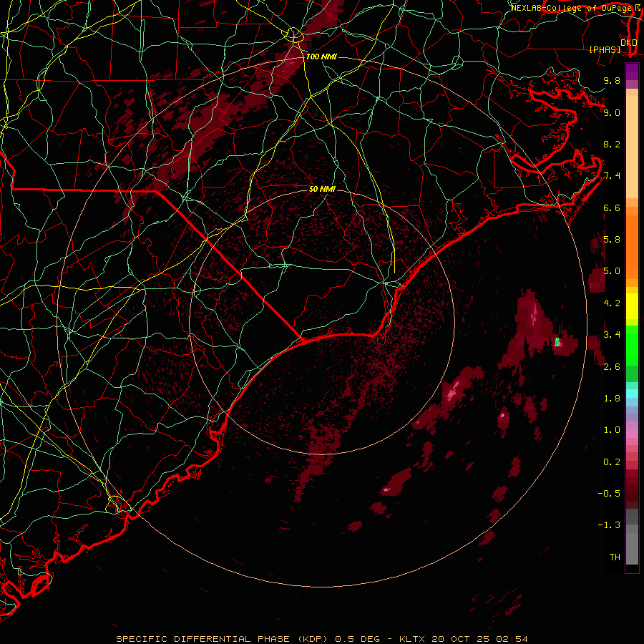Click the 5.8 value on the color scale

612,240
